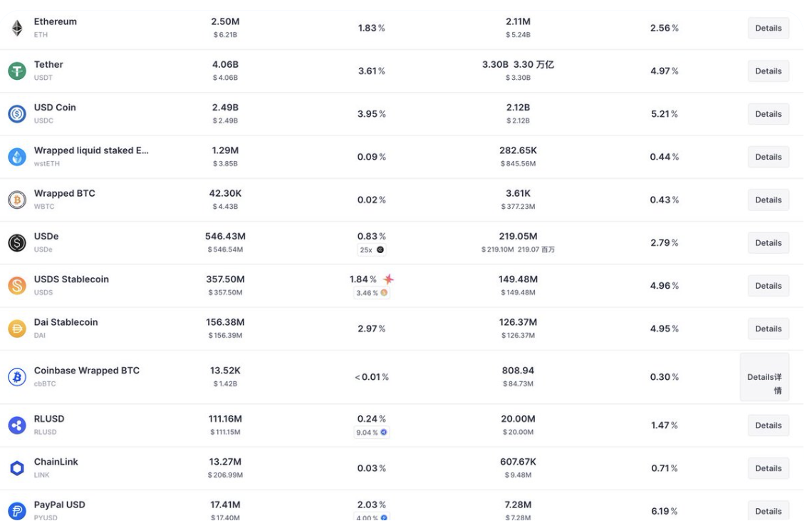Screen dimensions: 812x526
Task: Click the Dai Stablecoin icon
Action: 17,329
